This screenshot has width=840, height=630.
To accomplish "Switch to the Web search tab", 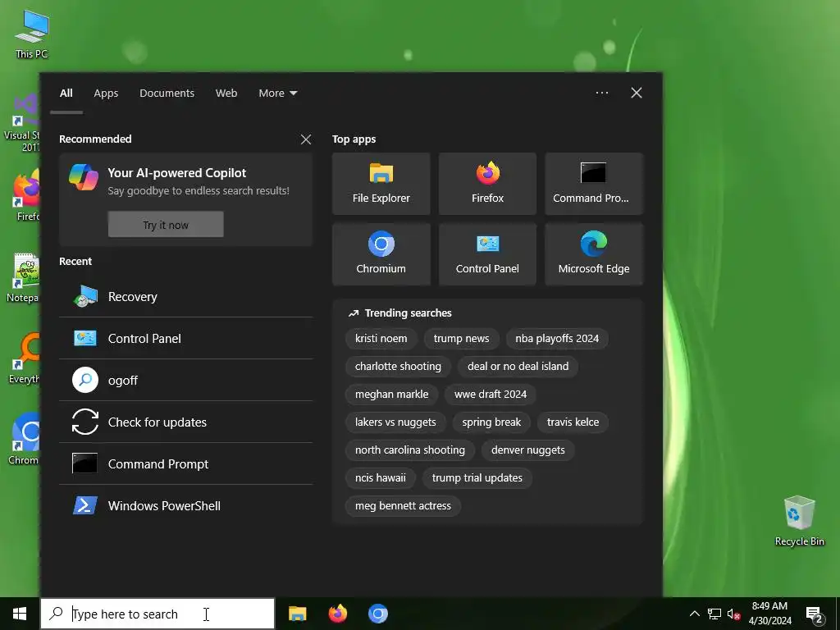I will (226, 94).
